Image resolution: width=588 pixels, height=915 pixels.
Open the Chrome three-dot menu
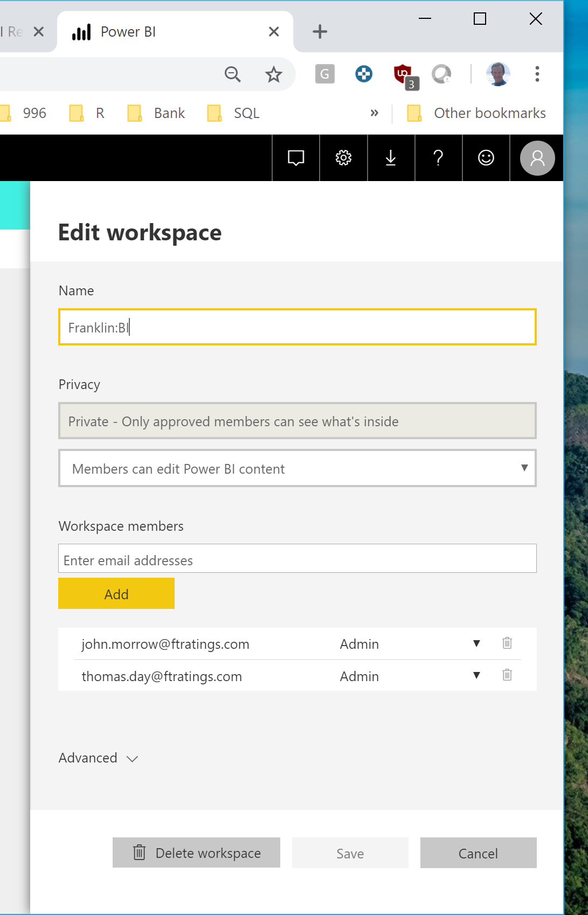click(x=537, y=74)
